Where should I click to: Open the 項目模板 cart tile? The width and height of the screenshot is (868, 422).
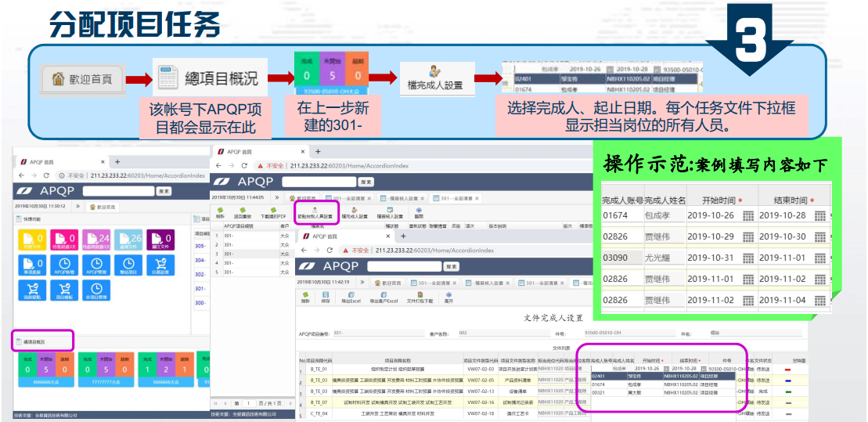pos(63,290)
